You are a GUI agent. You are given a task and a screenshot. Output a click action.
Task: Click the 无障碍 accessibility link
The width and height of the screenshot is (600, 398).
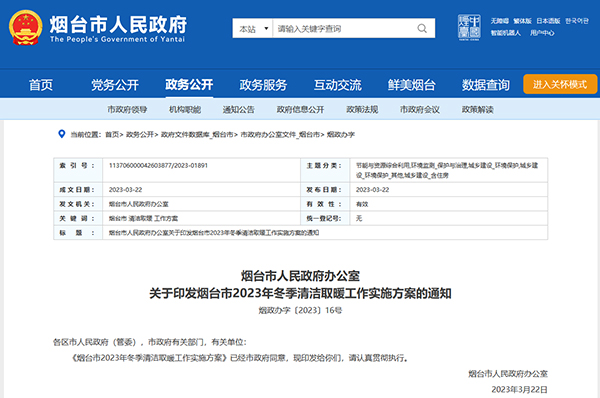pyautogui.click(x=500, y=21)
